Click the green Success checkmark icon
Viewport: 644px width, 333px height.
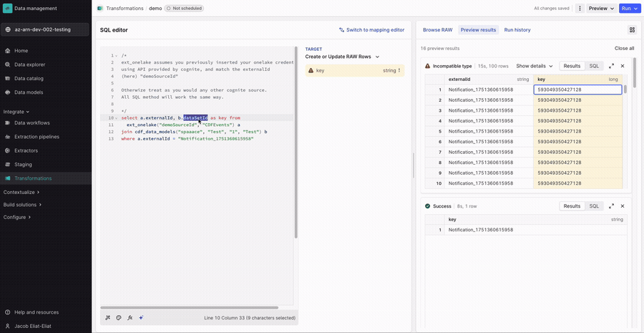click(428, 206)
